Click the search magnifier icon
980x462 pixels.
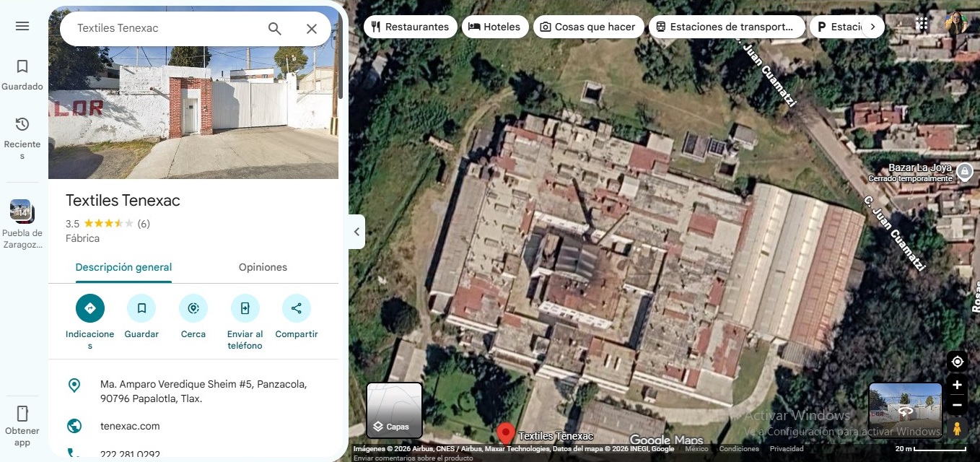pyautogui.click(x=275, y=29)
